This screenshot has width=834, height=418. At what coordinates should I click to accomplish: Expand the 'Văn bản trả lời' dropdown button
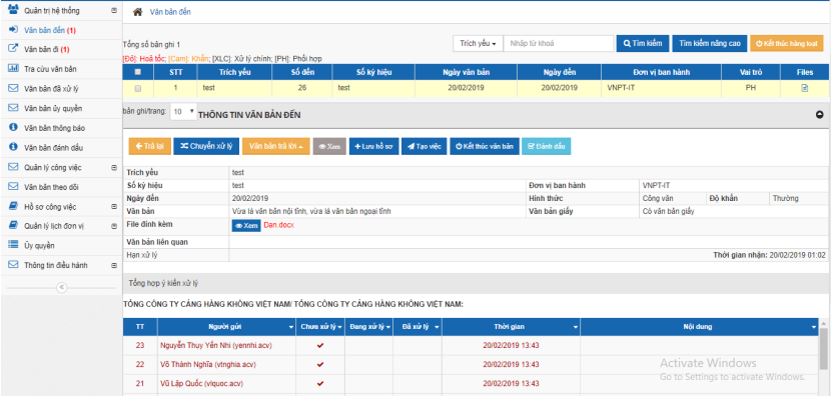coord(275,146)
